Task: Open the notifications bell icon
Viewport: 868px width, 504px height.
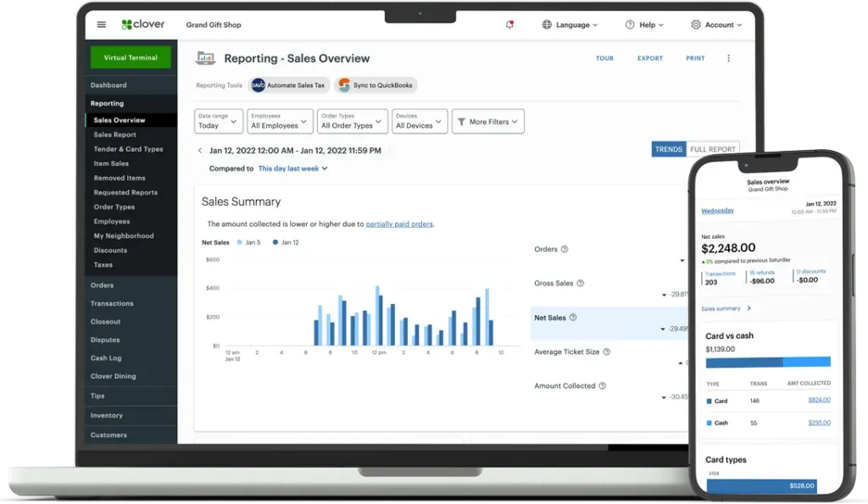Action: (x=510, y=25)
